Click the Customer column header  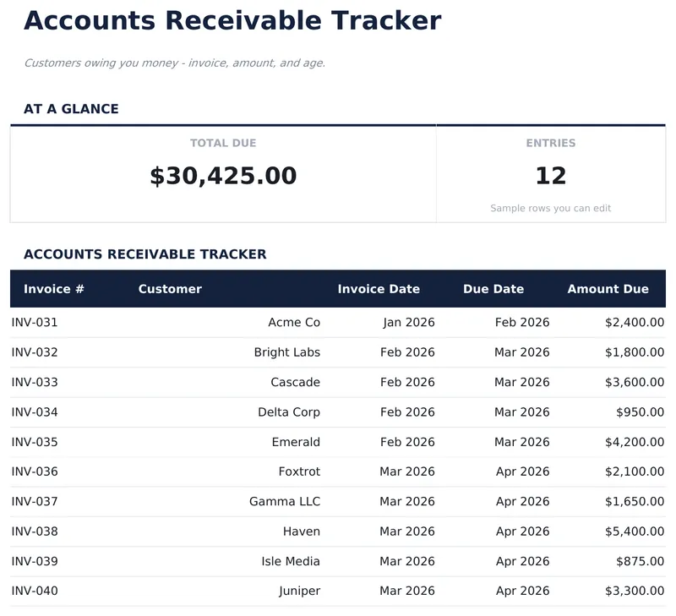point(169,288)
